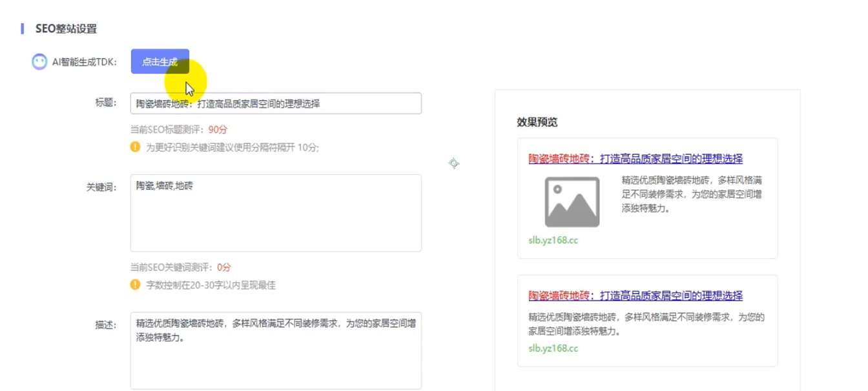Click the AI智能生成TDK label
The height and width of the screenshot is (391, 868).
click(84, 62)
